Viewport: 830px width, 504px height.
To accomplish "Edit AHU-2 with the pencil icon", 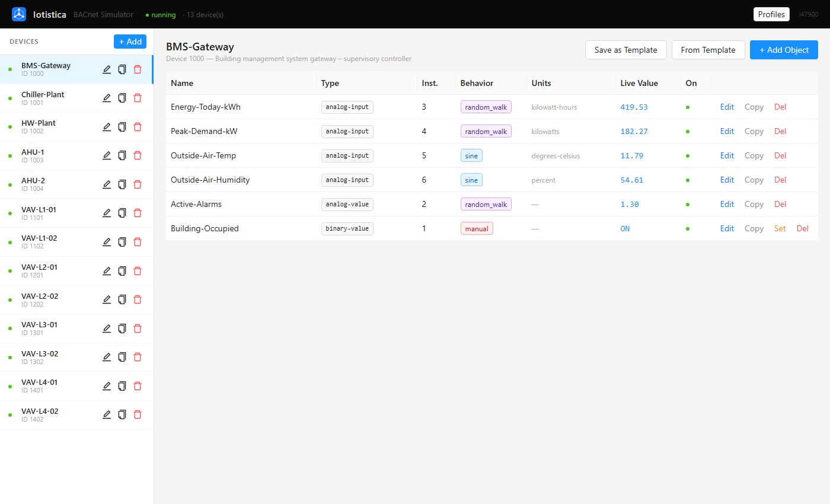I will [107, 184].
